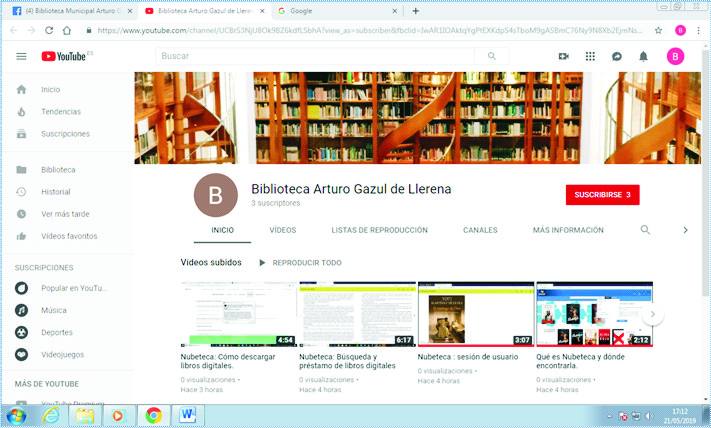Viewport: 711px width, 428px height.
Task: Open the hamburger guide menu
Action: click(x=21, y=57)
